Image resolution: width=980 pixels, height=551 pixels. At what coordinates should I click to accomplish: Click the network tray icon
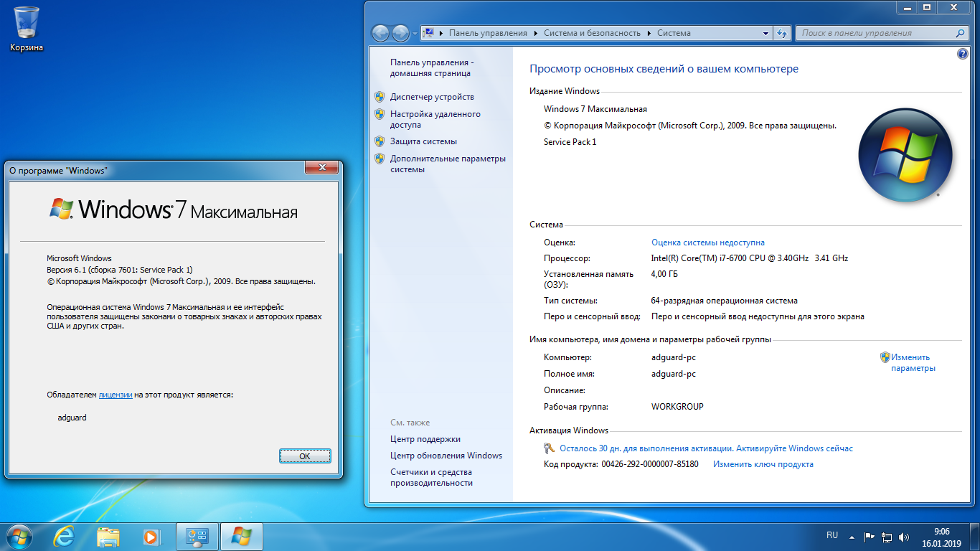tap(887, 537)
